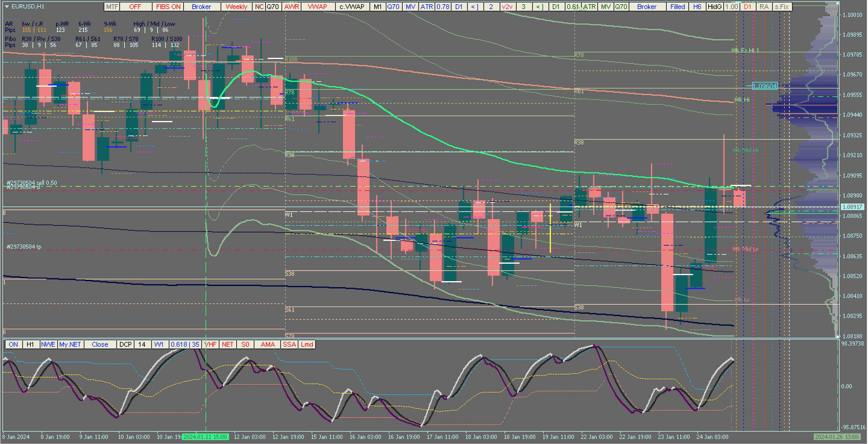Click the v2v magenta button
This screenshot has width=868, height=444.
tap(507, 7)
